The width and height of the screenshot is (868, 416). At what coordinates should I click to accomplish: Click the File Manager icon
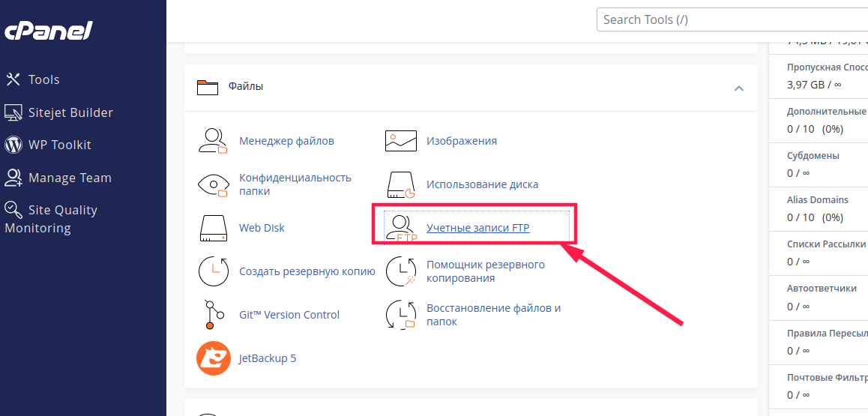pyautogui.click(x=213, y=141)
